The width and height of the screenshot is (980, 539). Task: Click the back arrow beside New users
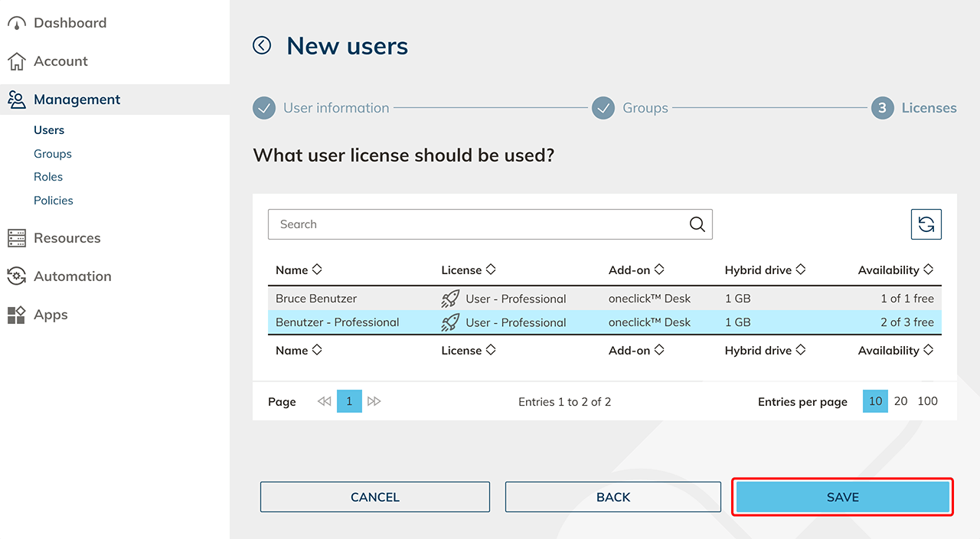coord(262,46)
